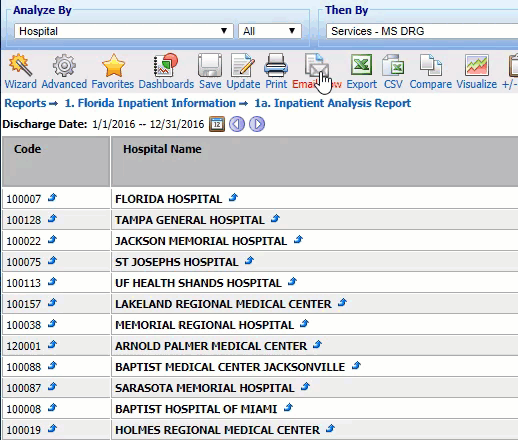
Task: Open Then By Services - MS DRG dropdown
Action: point(422,31)
